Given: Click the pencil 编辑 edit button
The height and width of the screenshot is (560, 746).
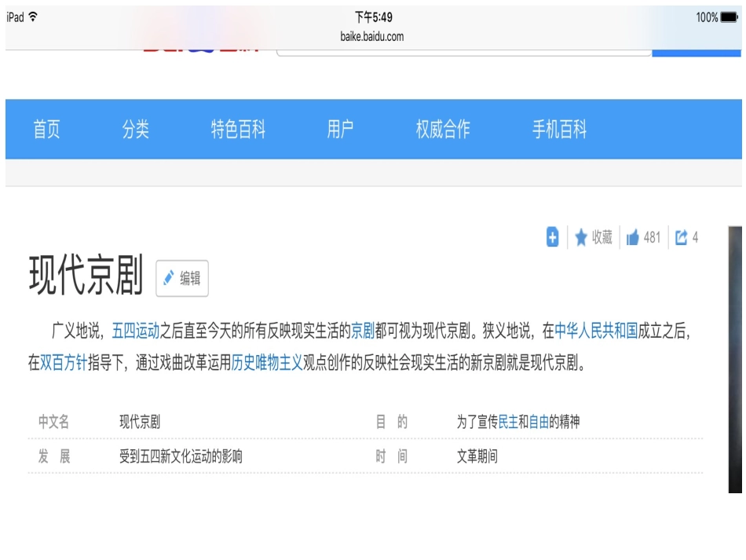Looking at the screenshot, I should click(182, 278).
